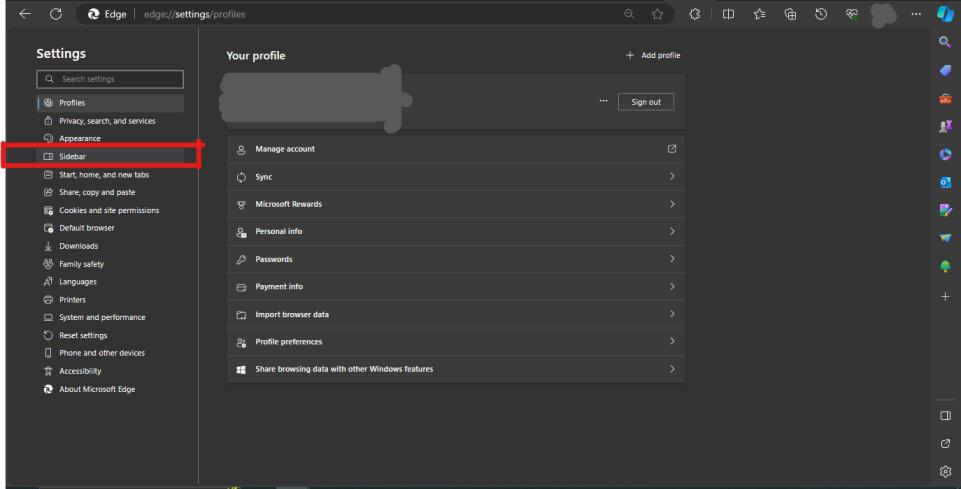
Task: Go back with the browser back arrow
Action: tap(25, 14)
